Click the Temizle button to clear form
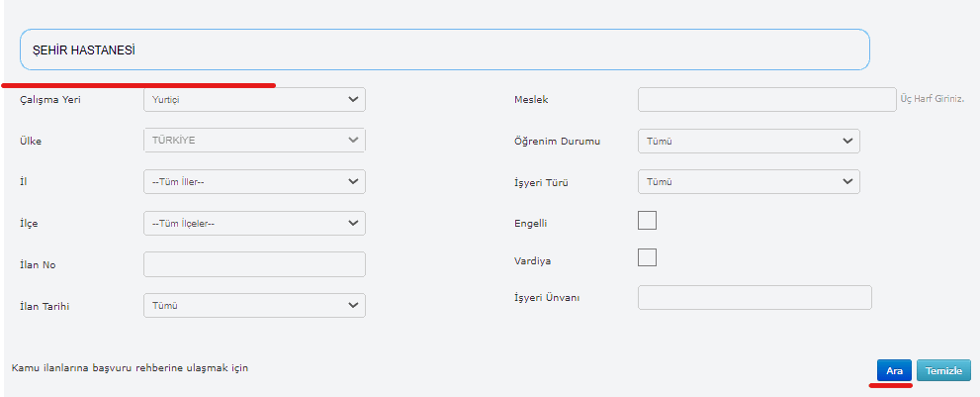This screenshot has height=397, width=980. click(x=943, y=370)
